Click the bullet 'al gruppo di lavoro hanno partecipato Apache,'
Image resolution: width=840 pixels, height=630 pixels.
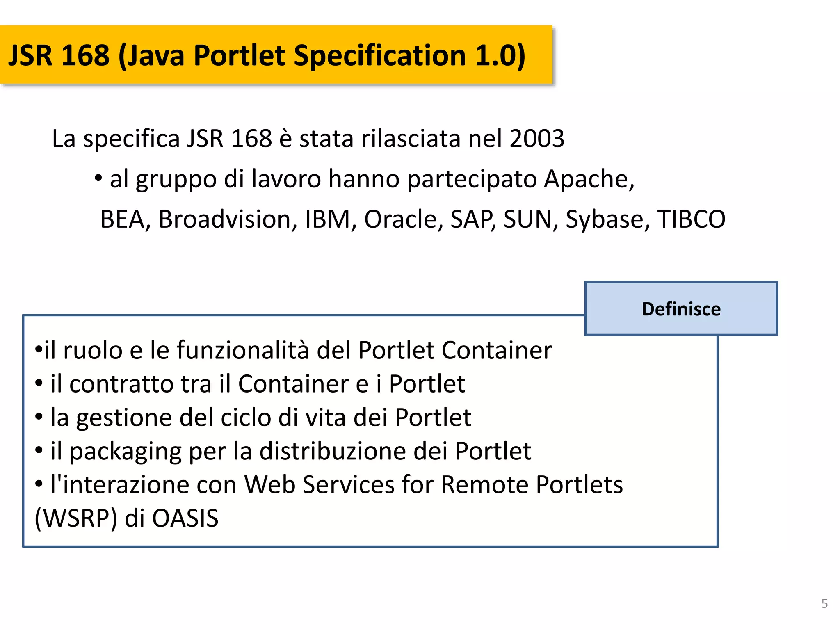click(x=365, y=179)
